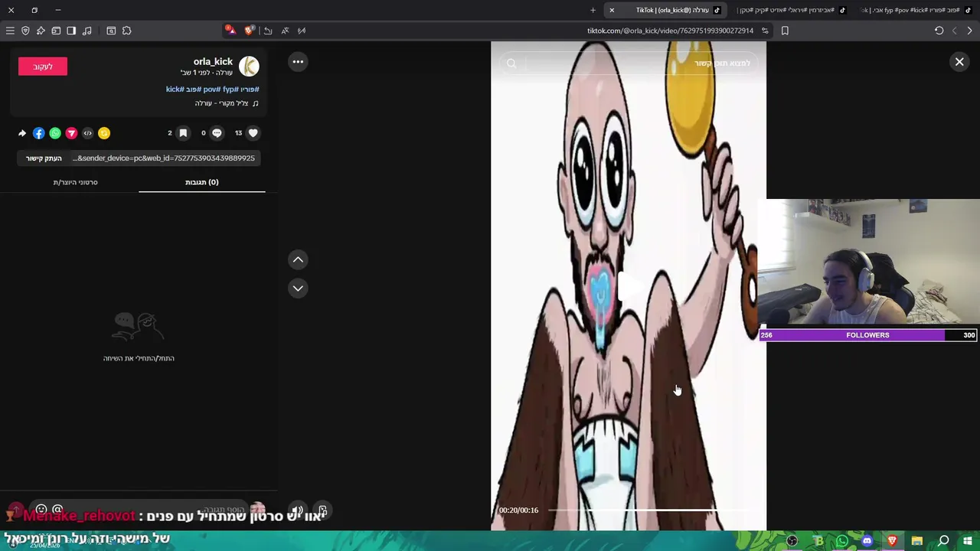Image resolution: width=980 pixels, height=551 pixels.
Task: Open a new browser tab
Action: [x=593, y=10]
